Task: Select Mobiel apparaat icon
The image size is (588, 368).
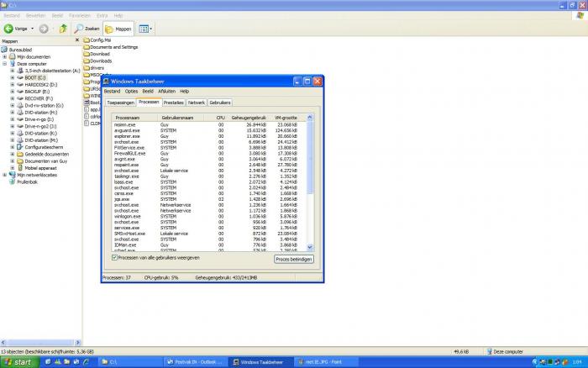Action: [x=20, y=168]
